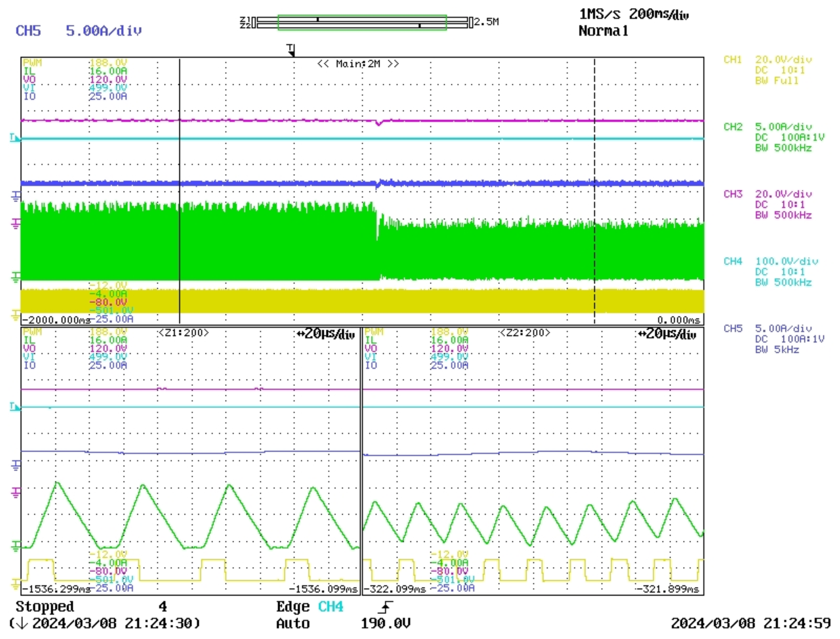Click the blue CH5 ground marker in the main window
Image resolution: width=840 pixels, height=639 pixels.
point(16,196)
